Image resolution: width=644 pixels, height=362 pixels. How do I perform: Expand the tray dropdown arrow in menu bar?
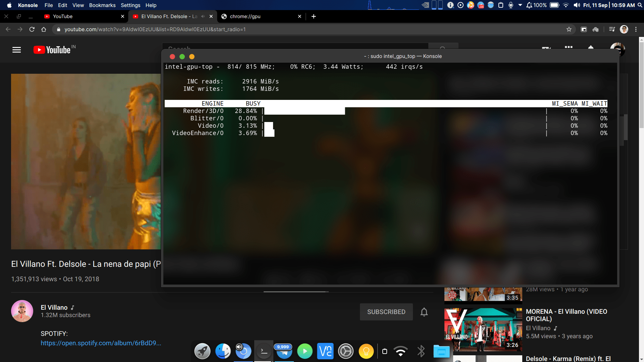[x=520, y=5]
